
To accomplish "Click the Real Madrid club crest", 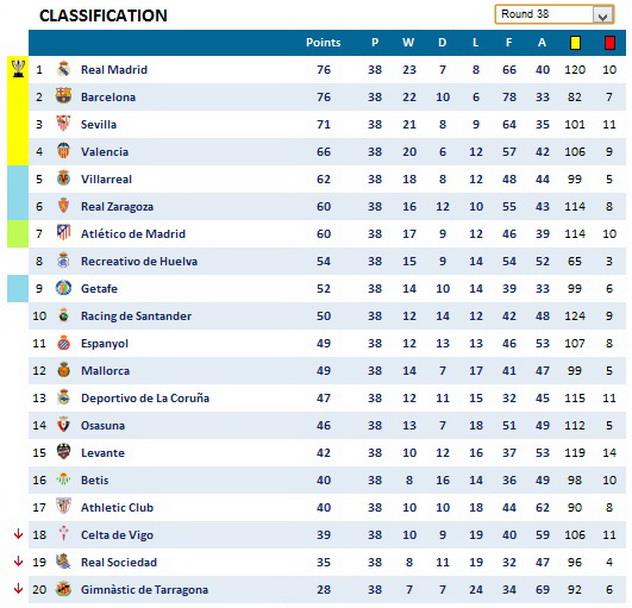I will point(63,70).
